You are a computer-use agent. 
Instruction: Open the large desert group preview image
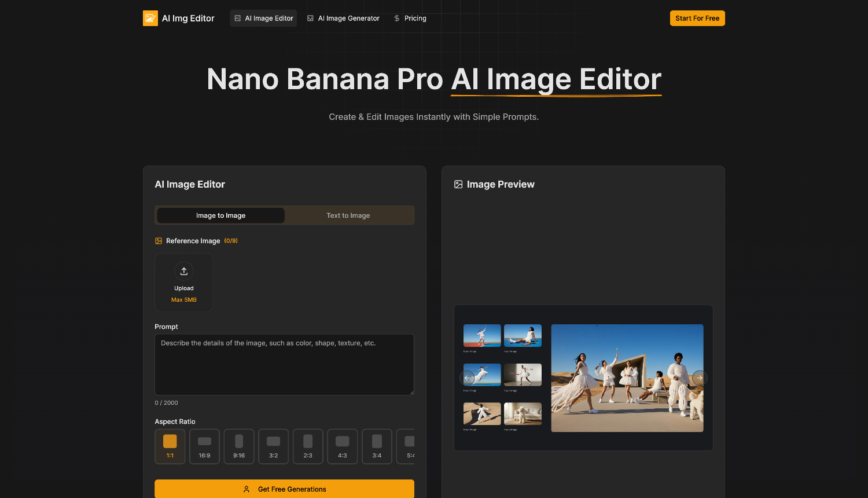[x=627, y=378]
